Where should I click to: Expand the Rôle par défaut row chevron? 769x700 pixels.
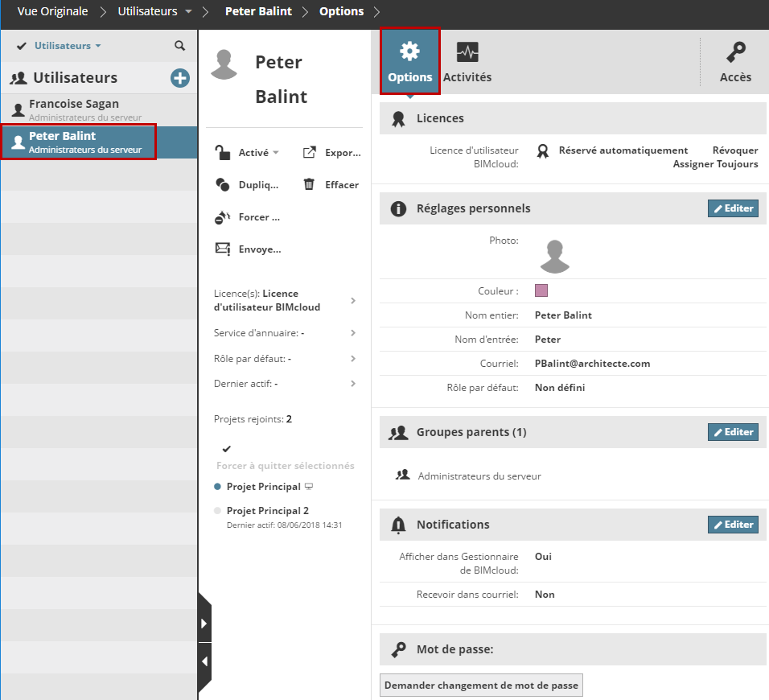(353, 359)
